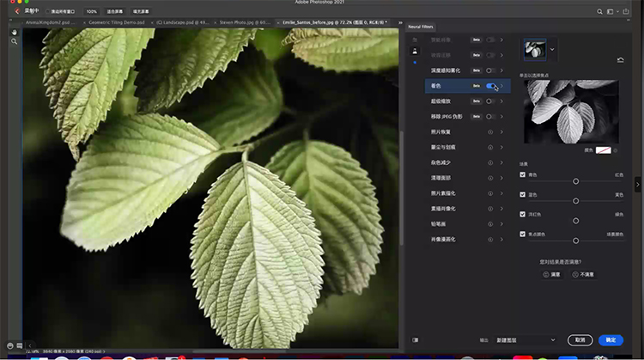
Task: Open the all filters icon above flask
Action: click(x=415, y=40)
